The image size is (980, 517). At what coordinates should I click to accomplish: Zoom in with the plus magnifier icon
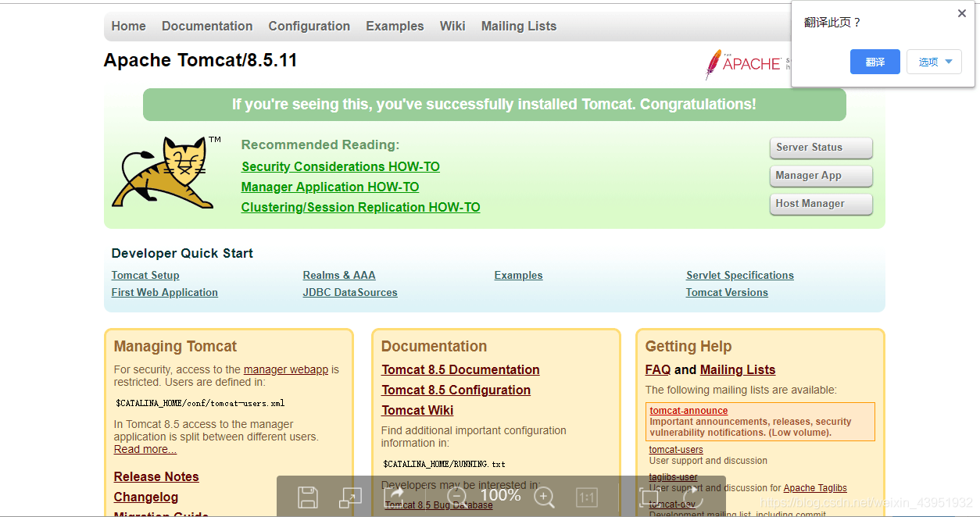pos(544,497)
